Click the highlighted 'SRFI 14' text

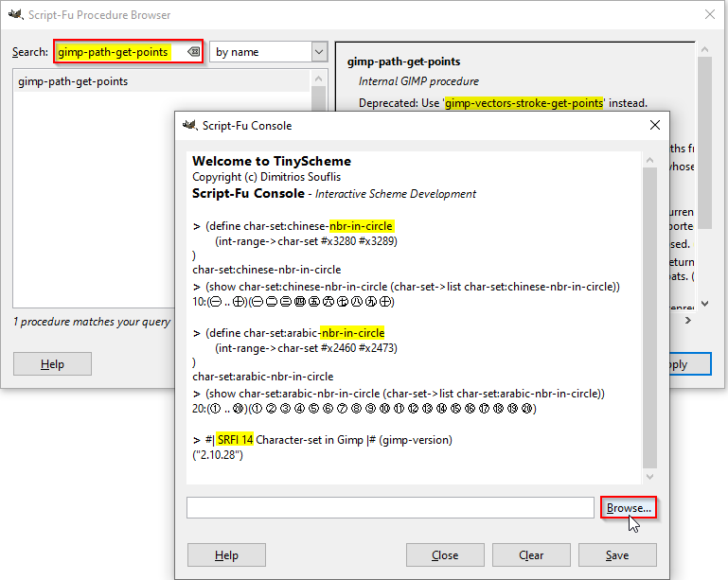coord(235,439)
